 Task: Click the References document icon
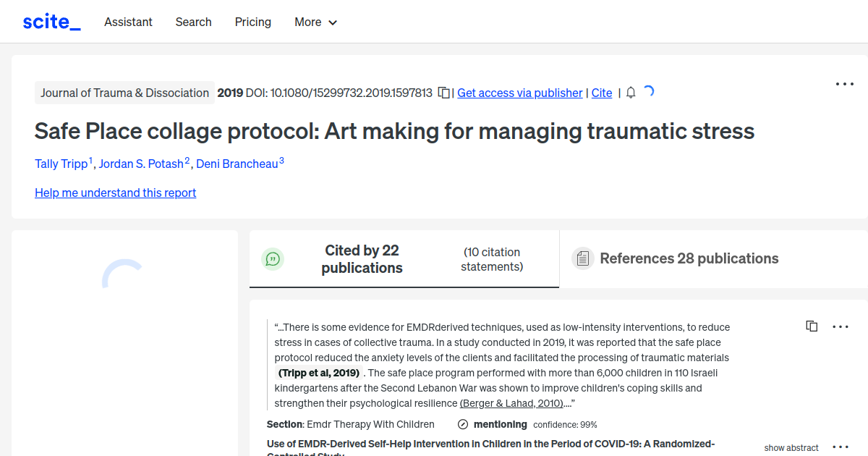pos(582,258)
